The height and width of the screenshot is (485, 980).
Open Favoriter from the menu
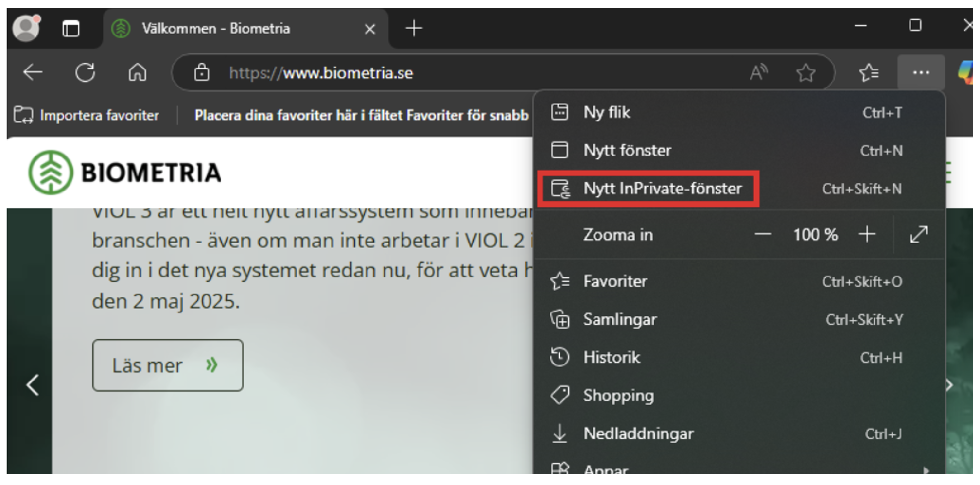coord(739,281)
